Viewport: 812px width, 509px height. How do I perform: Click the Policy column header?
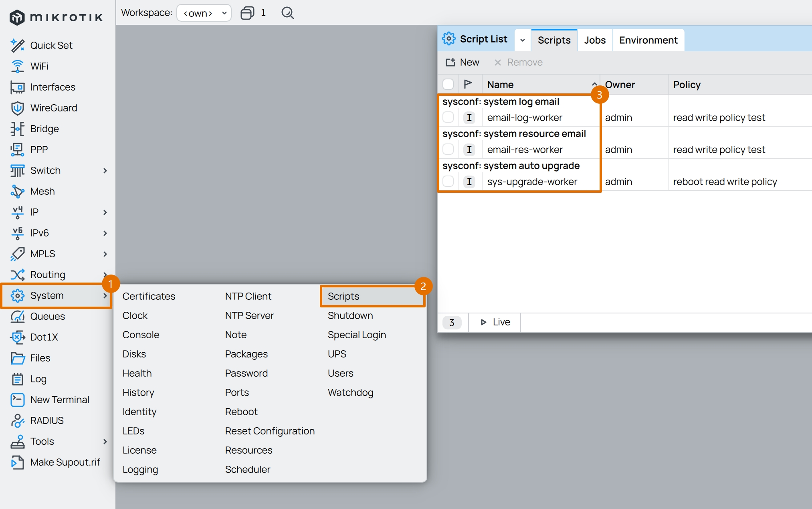(x=740, y=85)
